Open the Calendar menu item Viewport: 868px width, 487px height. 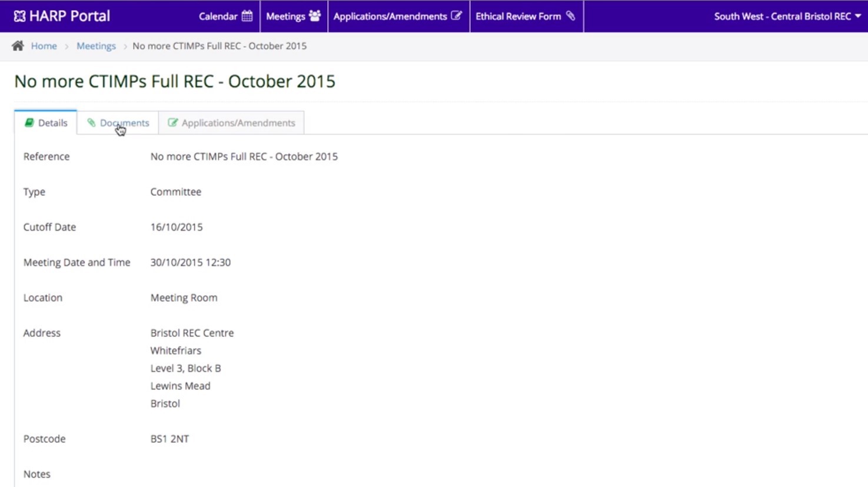[226, 16]
